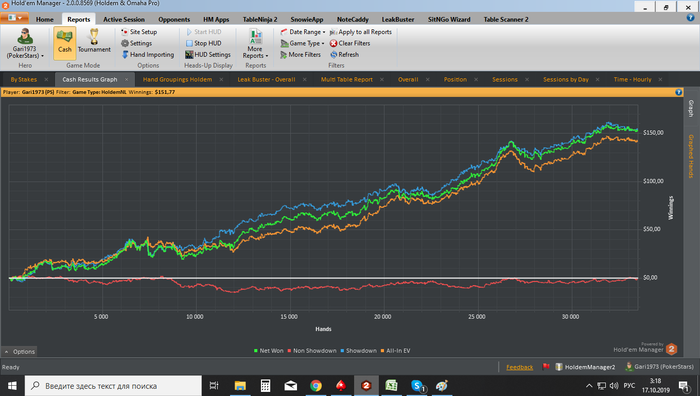Open the Gari1973 hero selector dropdown
The width and height of the screenshot is (700, 396).
25,43
